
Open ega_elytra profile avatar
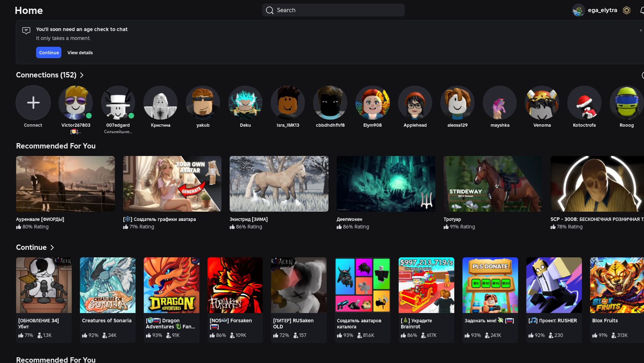(578, 10)
